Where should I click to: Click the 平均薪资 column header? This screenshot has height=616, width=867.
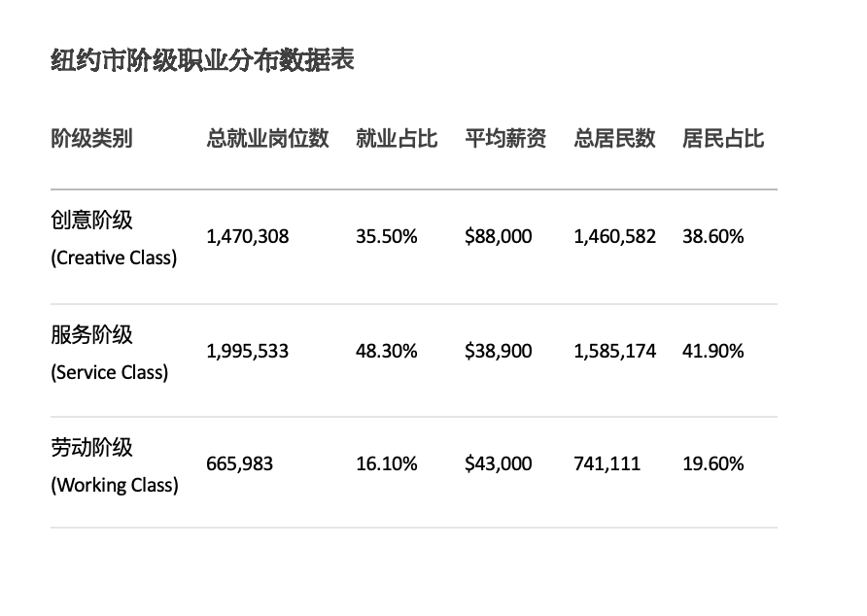coord(505,138)
